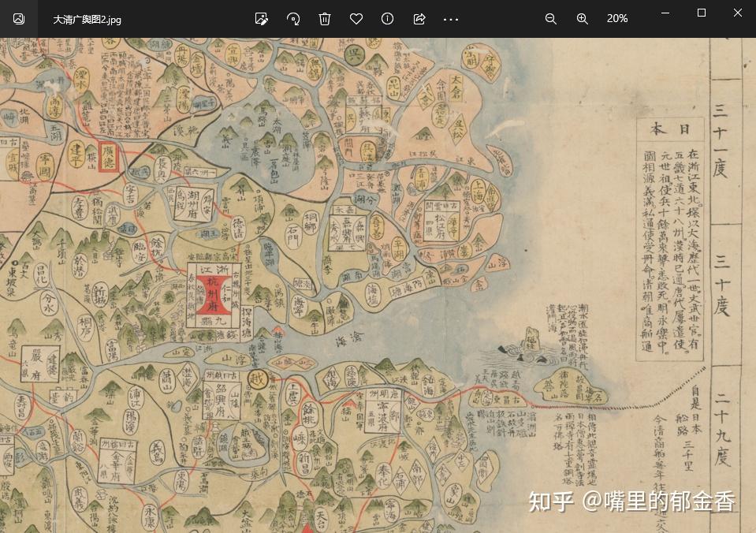This screenshot has height=533, width=756.
Task: Minimize the Photos window
Action: (665, 13)
